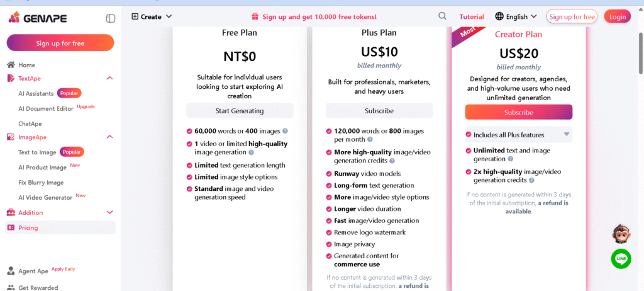Click the info icon beside Unlimited text generation
This screenshot has height=291, width=644.
tap(510, 159)
